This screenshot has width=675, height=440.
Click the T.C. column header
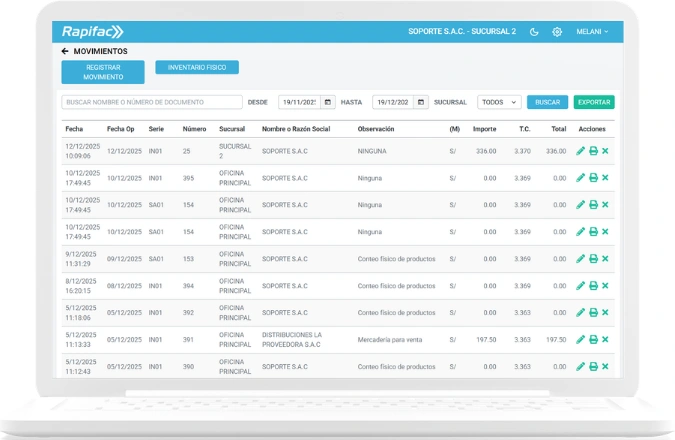point(524,129)
